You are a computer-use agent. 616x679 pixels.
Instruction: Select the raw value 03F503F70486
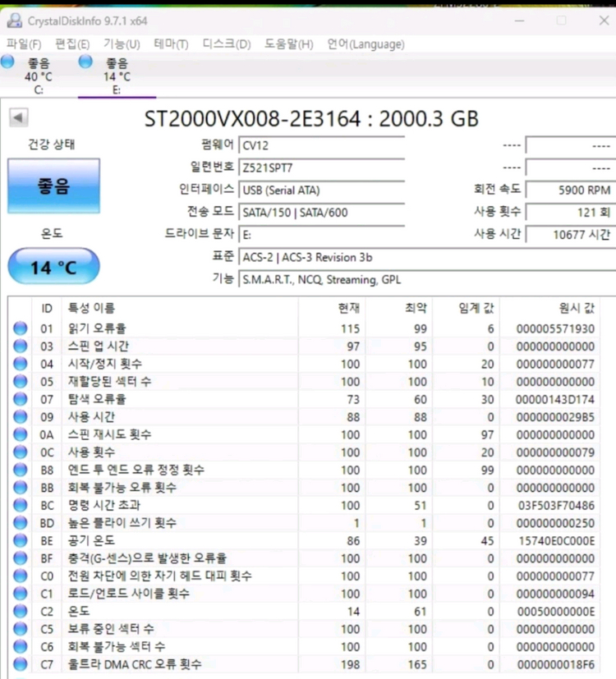point(557,506)
